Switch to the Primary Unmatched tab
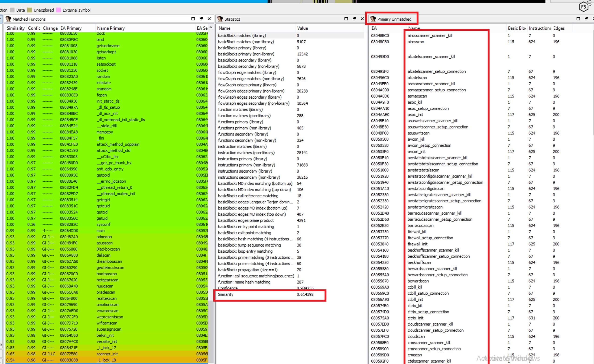The image size is (594, 364). (394, 19)
